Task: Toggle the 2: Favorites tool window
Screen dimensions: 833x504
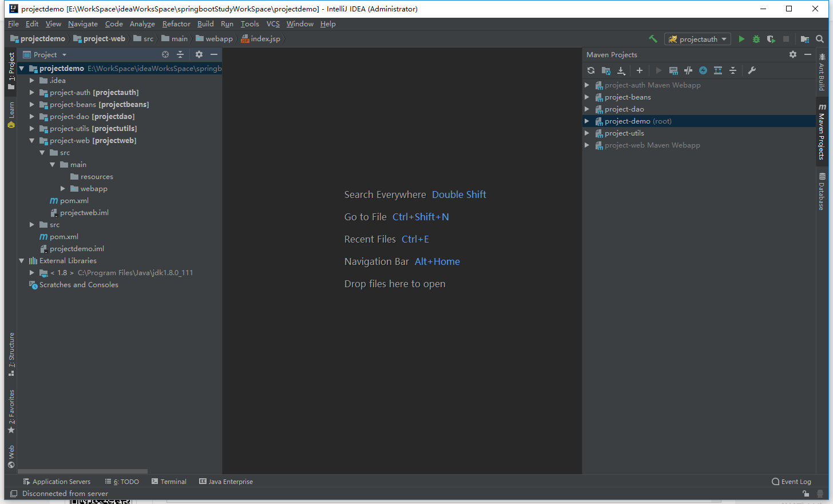Action: click(x=11, y=412)
